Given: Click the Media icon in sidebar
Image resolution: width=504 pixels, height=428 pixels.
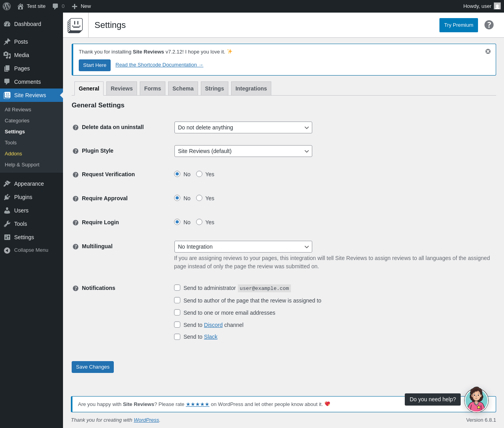Looking at the screenshot, I should click(7, 55).
